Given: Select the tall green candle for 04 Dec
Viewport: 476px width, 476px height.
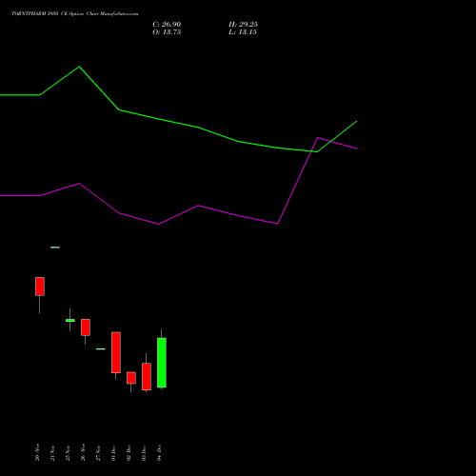Looking at the screenshot, I should (162, 363).
